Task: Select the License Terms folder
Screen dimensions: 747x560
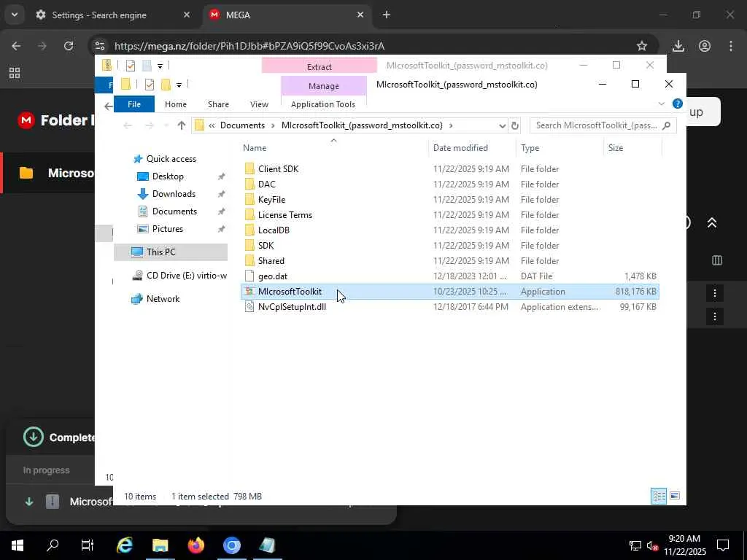Action: tap(285, 215)
